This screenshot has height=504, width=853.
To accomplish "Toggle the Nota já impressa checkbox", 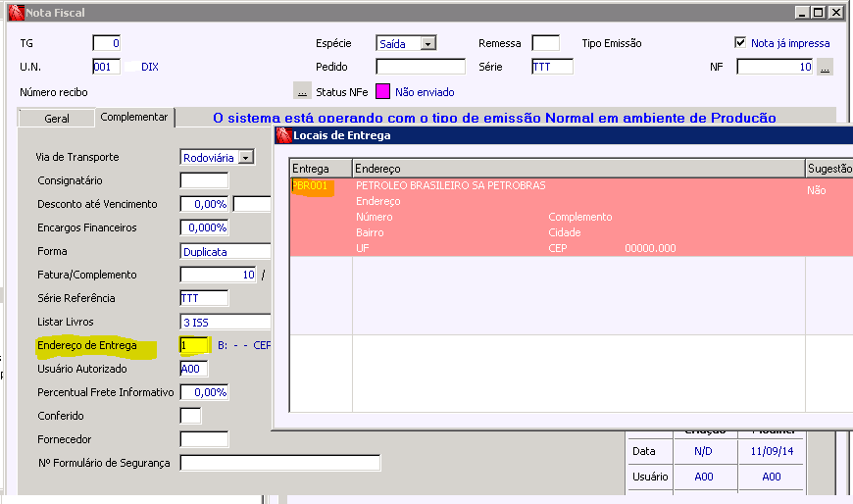I will (740, 42).
